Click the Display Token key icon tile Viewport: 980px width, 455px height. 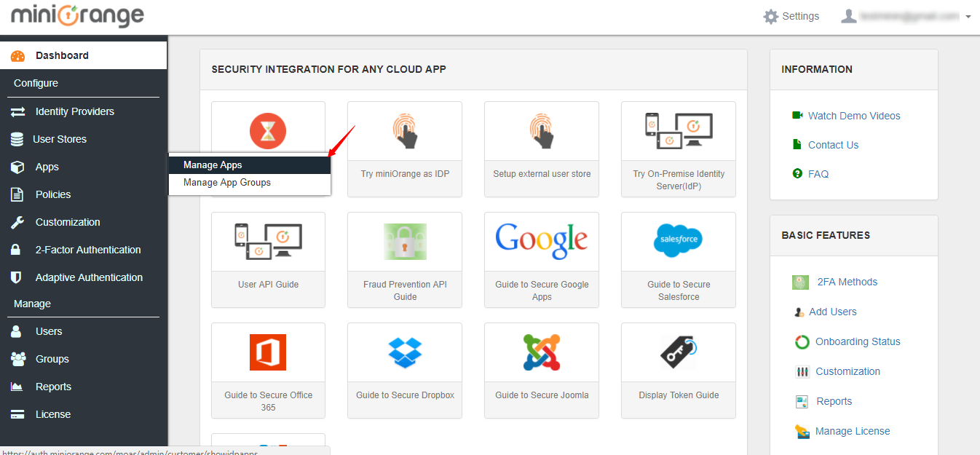[678, 352]
